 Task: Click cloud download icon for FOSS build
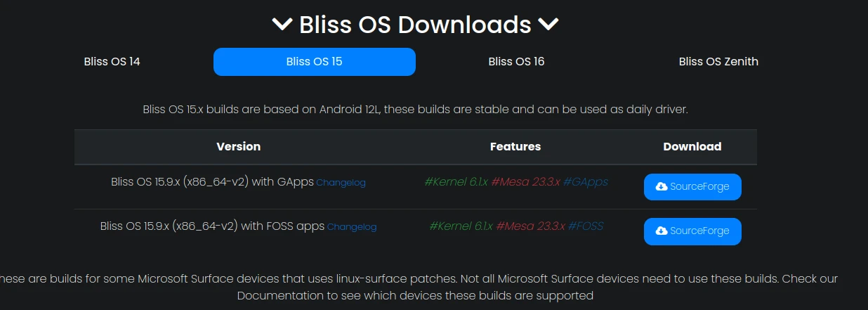[x=662, y=231]
